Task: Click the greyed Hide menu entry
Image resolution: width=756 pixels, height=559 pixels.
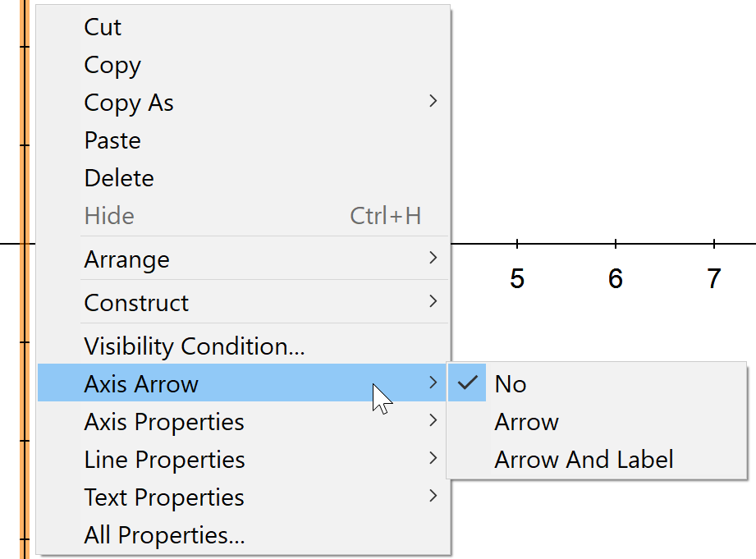Action: click(x=109, y=216)
